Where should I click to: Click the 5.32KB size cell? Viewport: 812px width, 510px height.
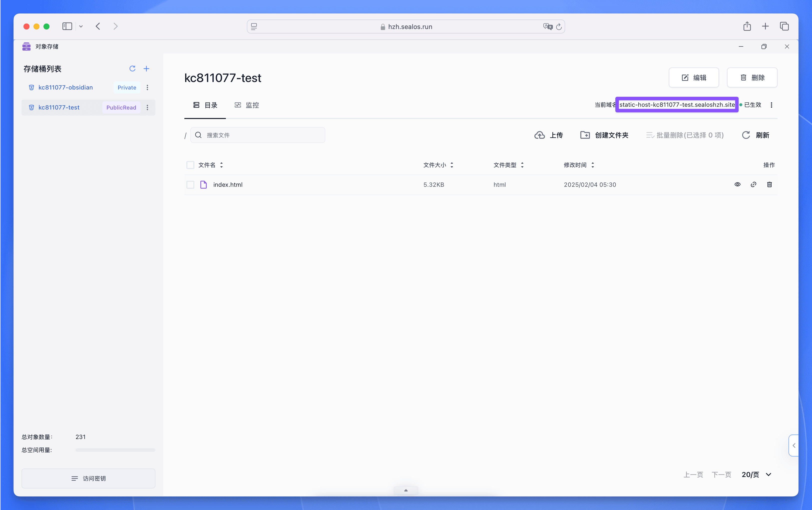pyautogui.click(x=433, y=185)
